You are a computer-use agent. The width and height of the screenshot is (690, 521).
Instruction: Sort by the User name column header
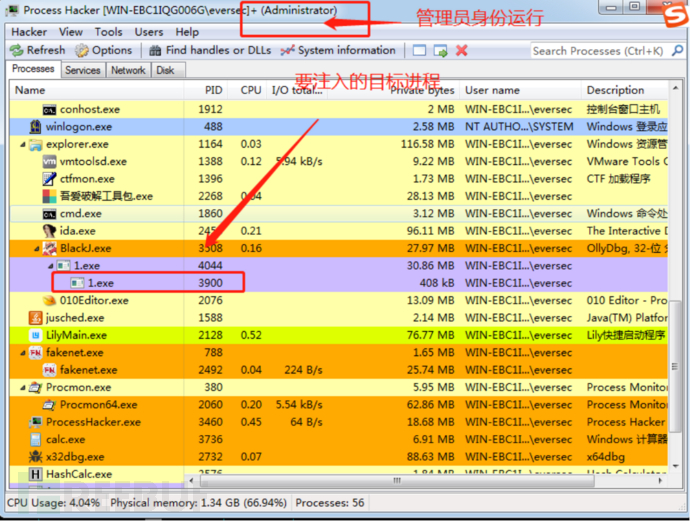520,90
